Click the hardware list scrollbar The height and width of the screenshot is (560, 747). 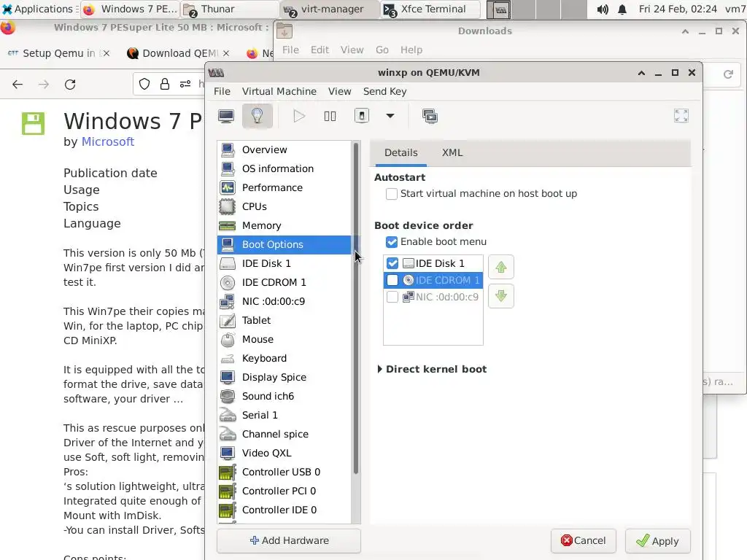[356, 308]
